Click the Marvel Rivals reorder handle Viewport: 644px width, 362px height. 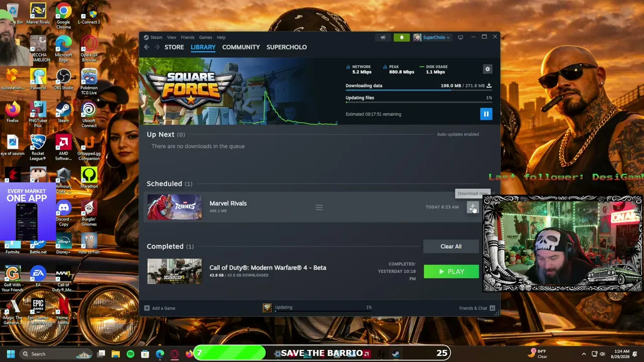[x=319, y=207]
